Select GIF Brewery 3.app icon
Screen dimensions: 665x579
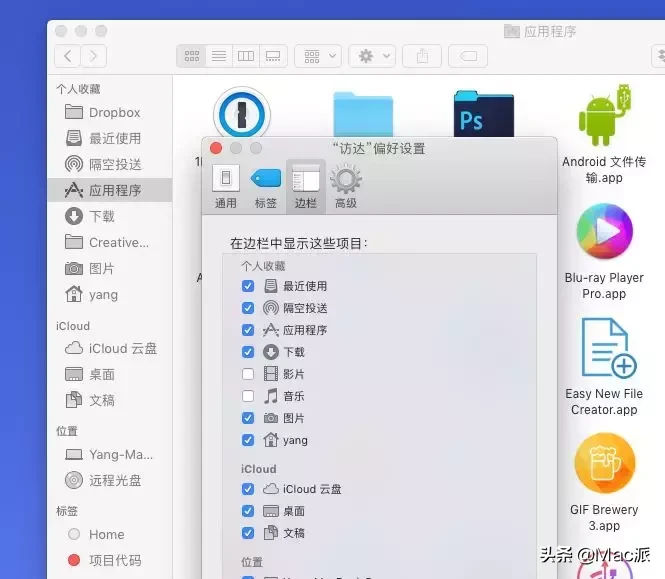tap(605, 464)
